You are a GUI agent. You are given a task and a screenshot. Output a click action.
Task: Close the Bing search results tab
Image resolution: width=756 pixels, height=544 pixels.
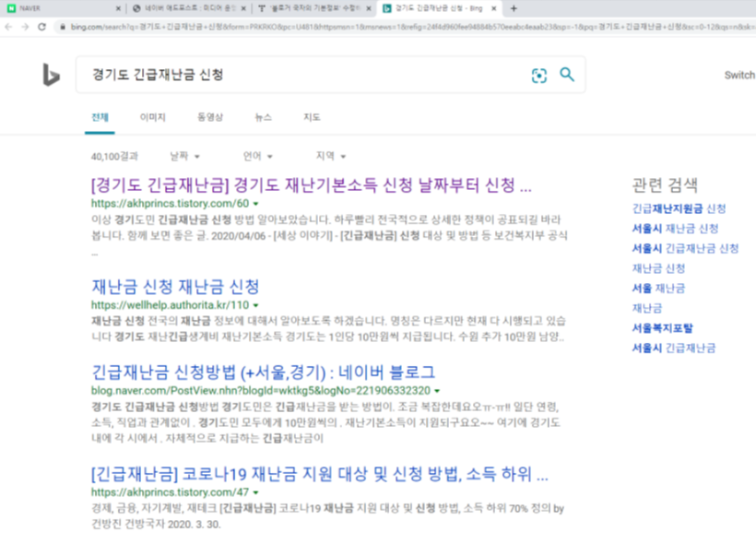point(494,8)
